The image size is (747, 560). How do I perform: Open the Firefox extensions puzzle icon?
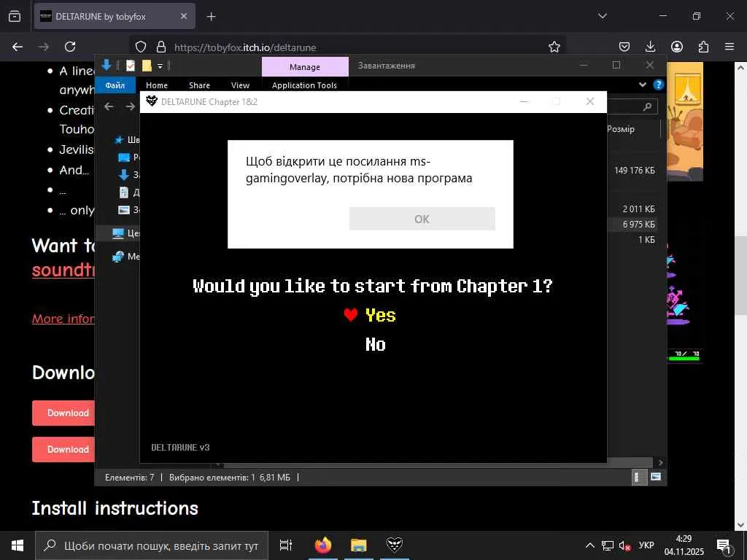pyautogui.click(x=703, y=47)
